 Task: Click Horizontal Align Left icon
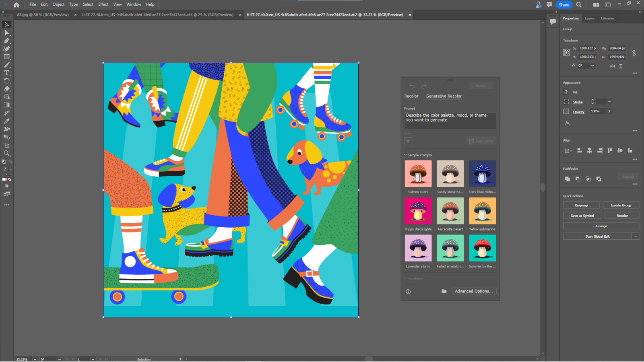579,150
